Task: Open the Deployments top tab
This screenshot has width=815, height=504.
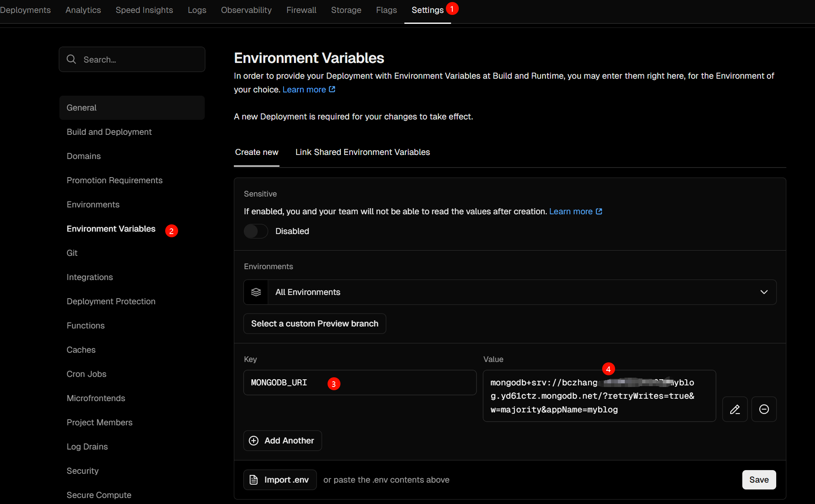Action: point(25,10)
